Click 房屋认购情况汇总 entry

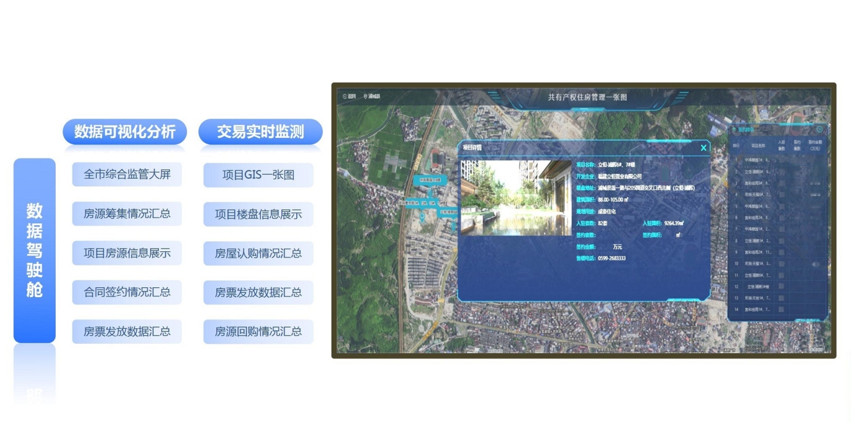tap(258, 254)
